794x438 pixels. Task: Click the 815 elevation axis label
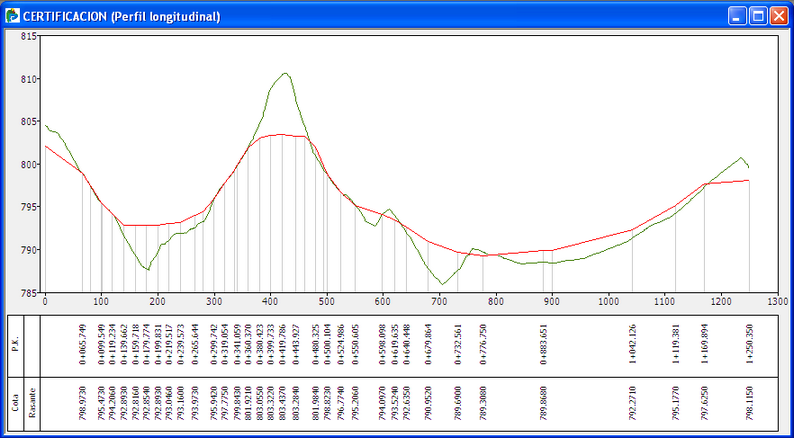point(28,36)
